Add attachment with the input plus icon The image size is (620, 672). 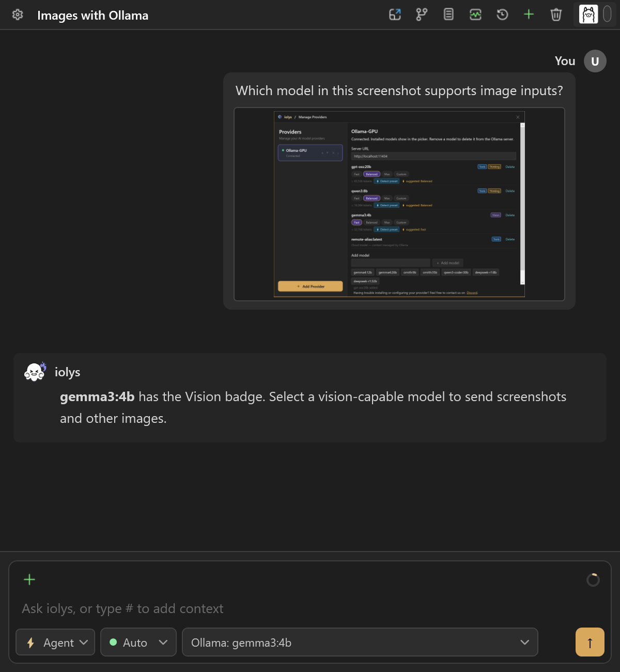pyautogui.click(x=29, y=579)
